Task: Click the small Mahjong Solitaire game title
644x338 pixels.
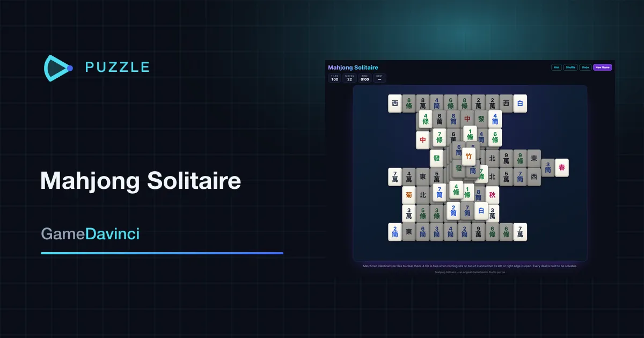Action: point(353,68)
